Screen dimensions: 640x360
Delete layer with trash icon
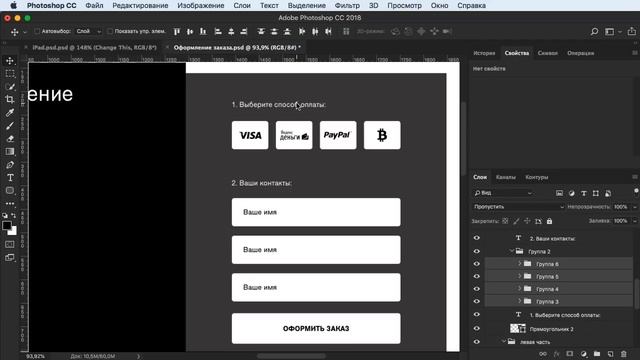coord(624,354)
